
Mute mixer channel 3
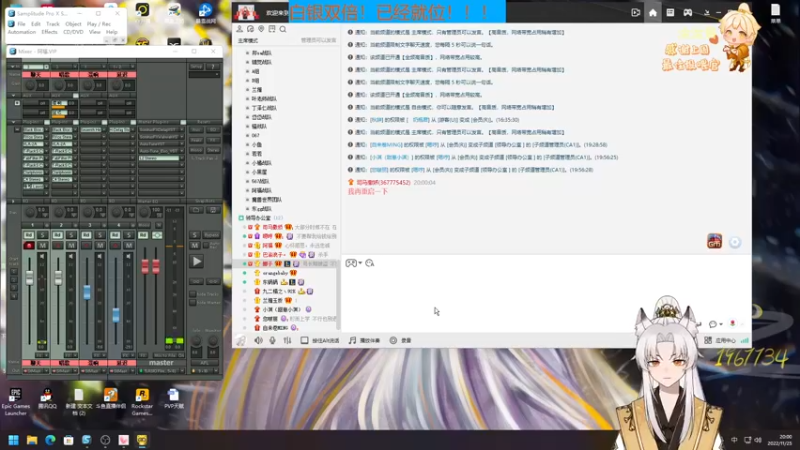(x=99, y=245)
